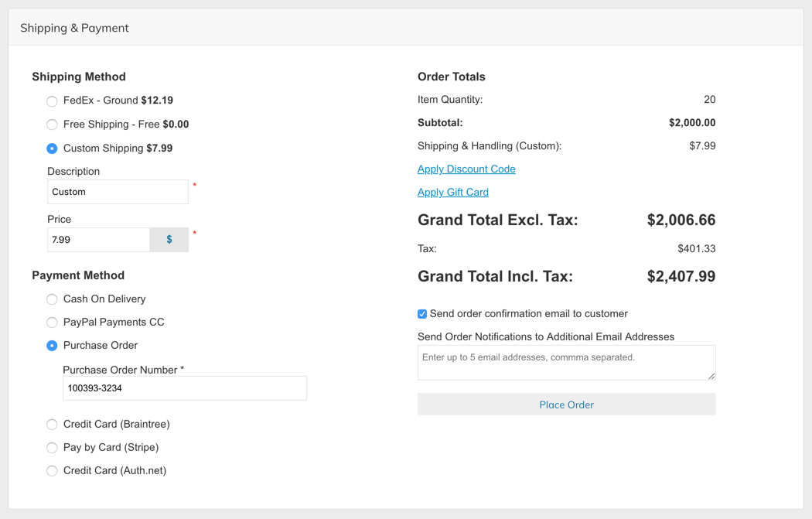
Task: Click the additional email addresses textarea
Action: [x=566, y=363]
